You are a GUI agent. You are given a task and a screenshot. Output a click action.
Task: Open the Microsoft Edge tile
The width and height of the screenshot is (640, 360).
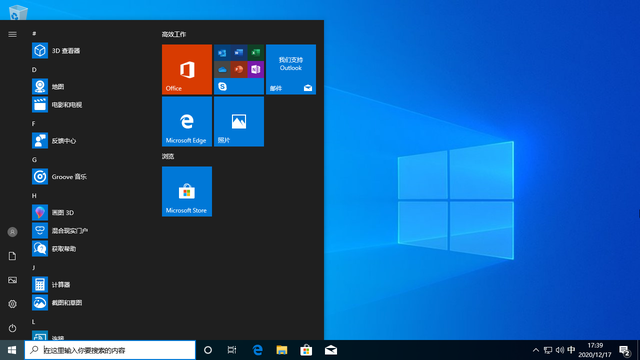point(187,121)
